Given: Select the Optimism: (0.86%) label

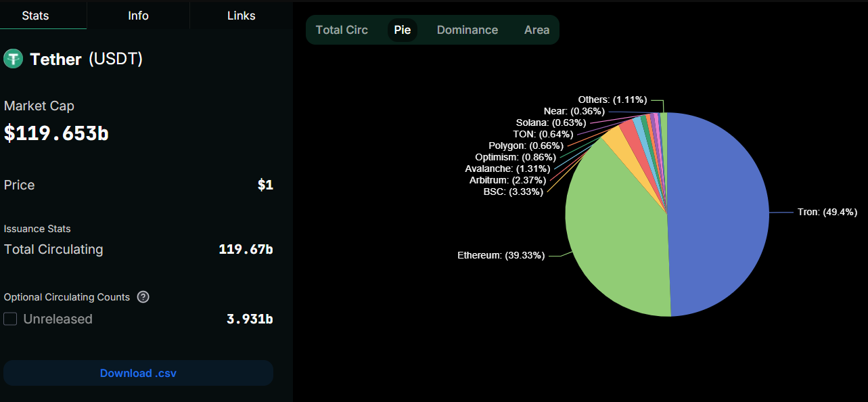Looking at the screenshot, I should click(x=514, y=157).
